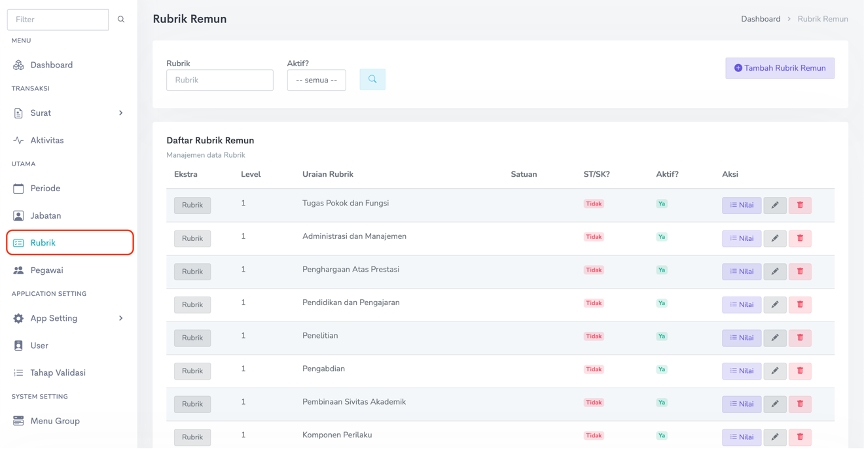
Task: Open the Aktif? semua dropdown
Action: (316, 80)
